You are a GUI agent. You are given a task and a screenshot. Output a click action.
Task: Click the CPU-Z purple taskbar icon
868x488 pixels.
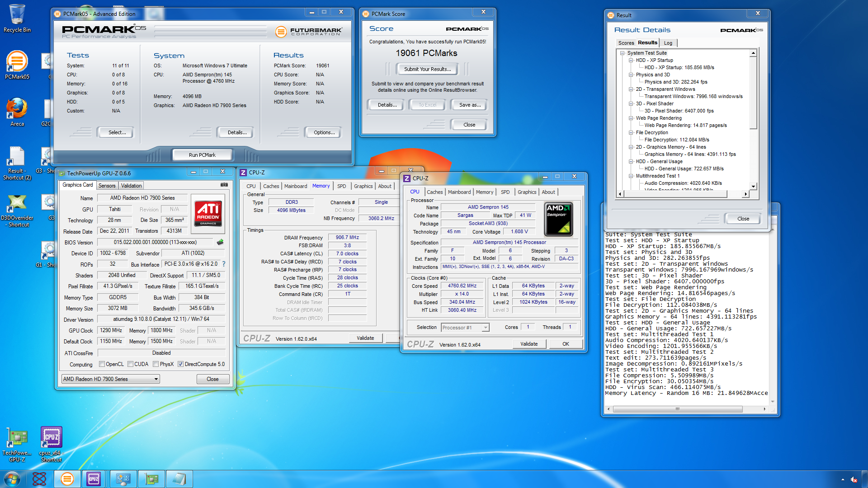click(x=94, y=479)
